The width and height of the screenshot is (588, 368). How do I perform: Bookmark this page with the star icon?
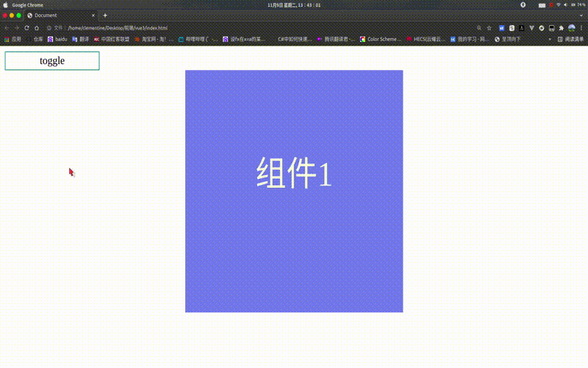[x=489, y=28]
